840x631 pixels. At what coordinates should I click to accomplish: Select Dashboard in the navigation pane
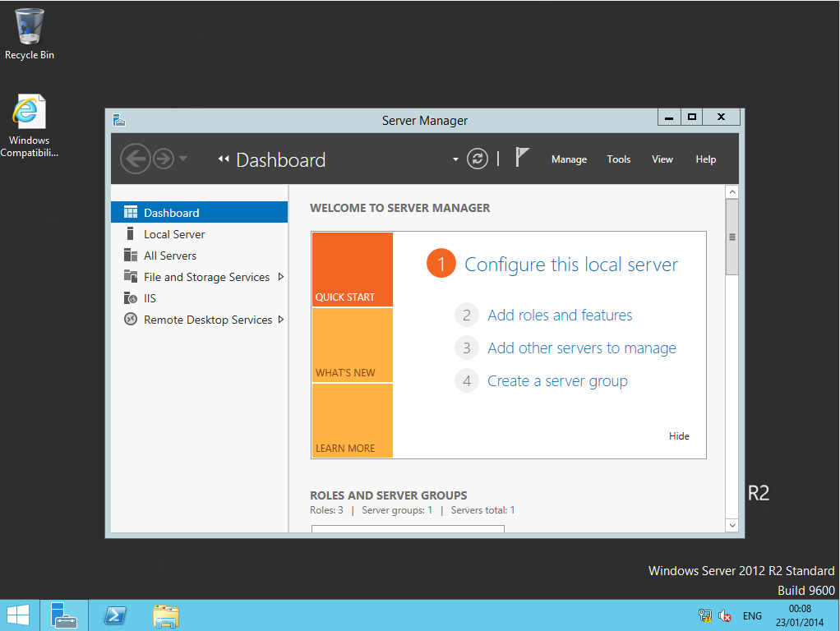199,213
